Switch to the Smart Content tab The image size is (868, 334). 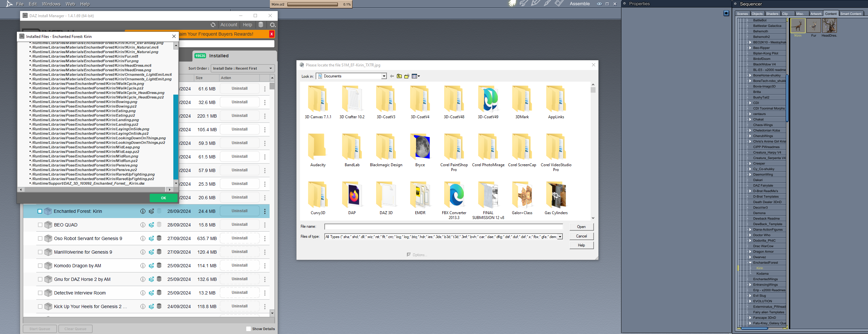click(x=851, y=14)
